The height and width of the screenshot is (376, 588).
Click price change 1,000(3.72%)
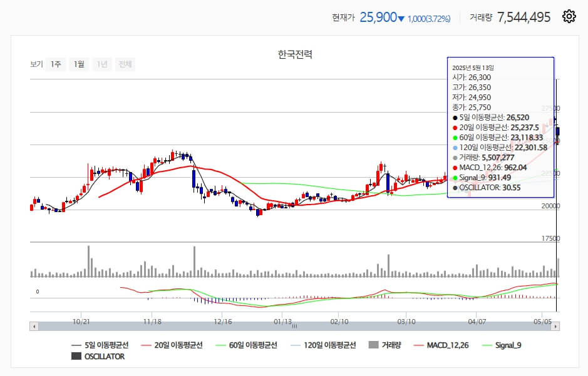(x=429, y=18)
